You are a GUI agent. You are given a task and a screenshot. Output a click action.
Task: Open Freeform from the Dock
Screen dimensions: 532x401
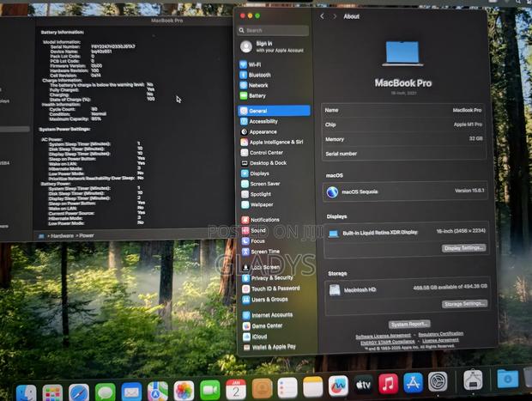click(338, 386)
